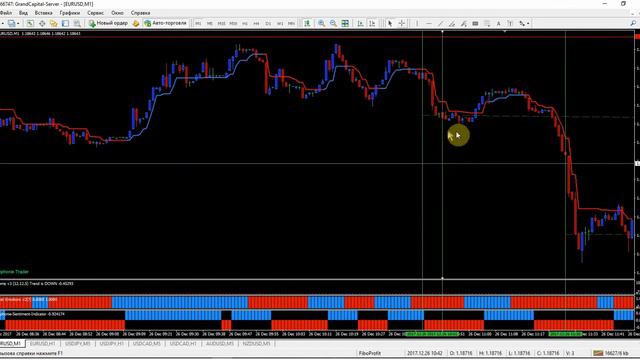Choose the Equidistant Channel tool

[x=452, y=24]
